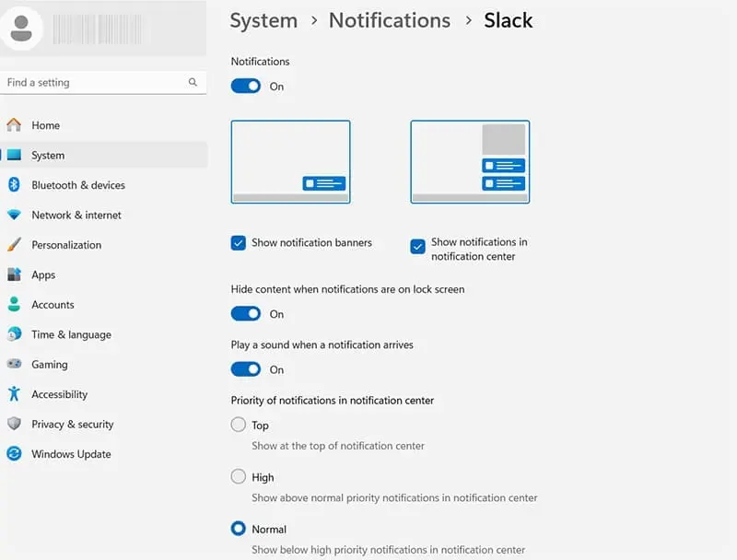The height and width of the screenshot is (560, 737).
Task: Click 'Show below high priority notifications' description
Action: point(388,550)
